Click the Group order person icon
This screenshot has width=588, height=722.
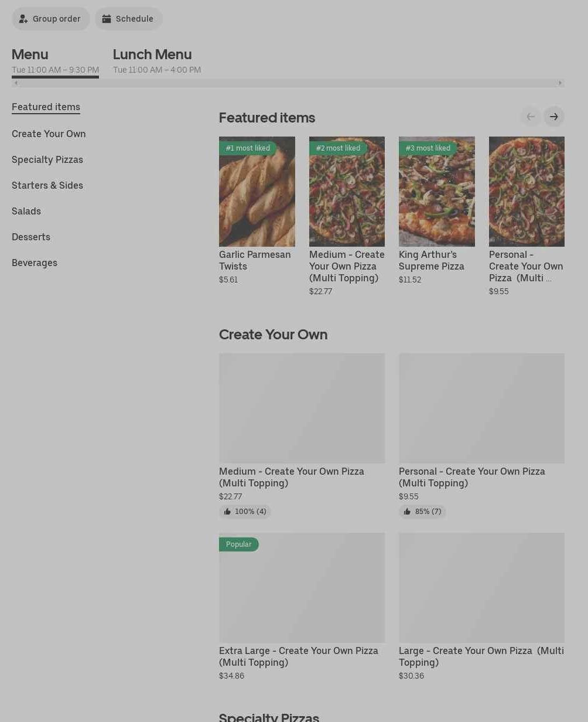[x=23, y=19]
